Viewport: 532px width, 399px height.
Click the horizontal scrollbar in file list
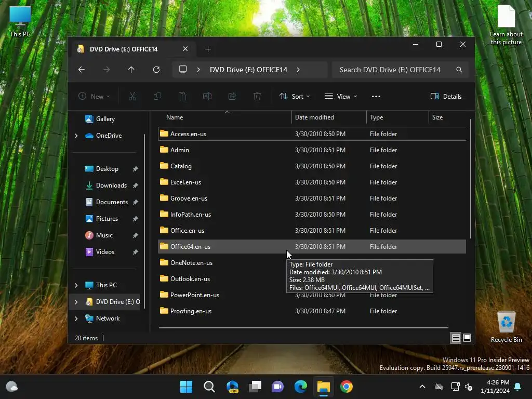(303, 328)
